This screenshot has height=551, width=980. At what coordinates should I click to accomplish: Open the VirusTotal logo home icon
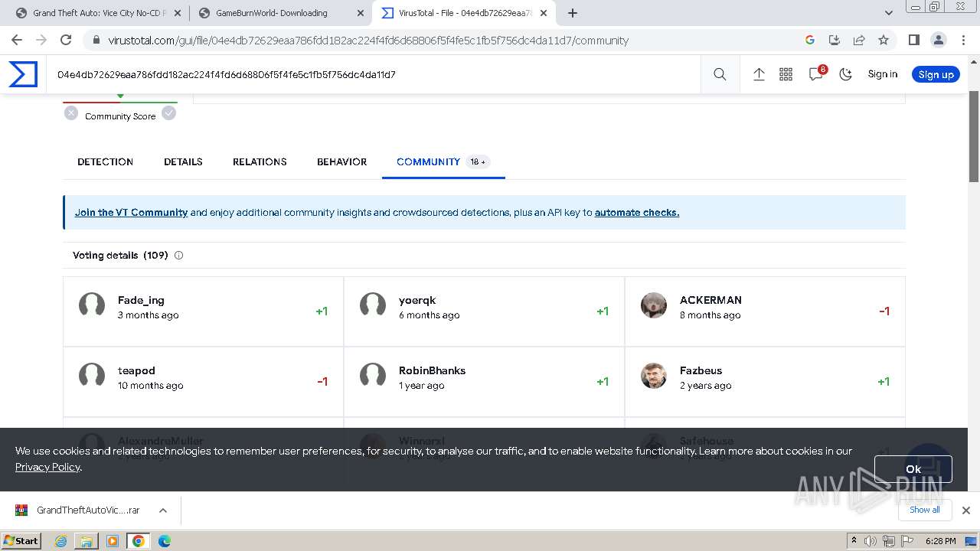point(23,74)
